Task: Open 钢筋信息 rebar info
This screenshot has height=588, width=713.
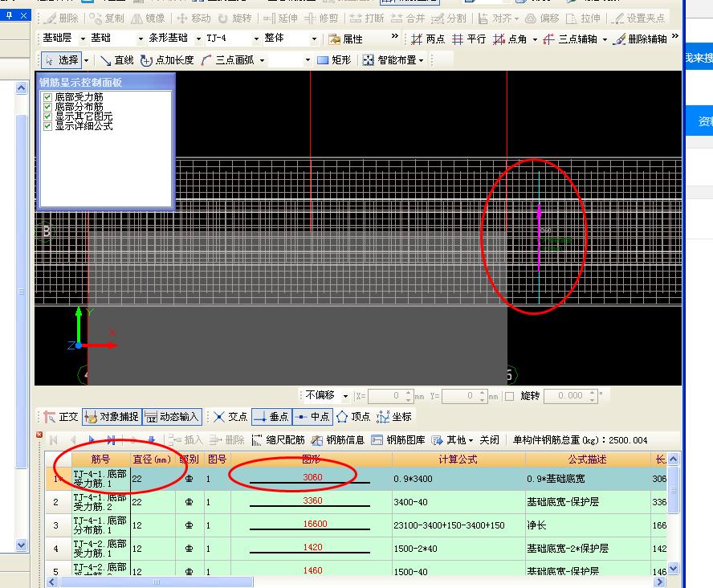Action: click(337, 440)
